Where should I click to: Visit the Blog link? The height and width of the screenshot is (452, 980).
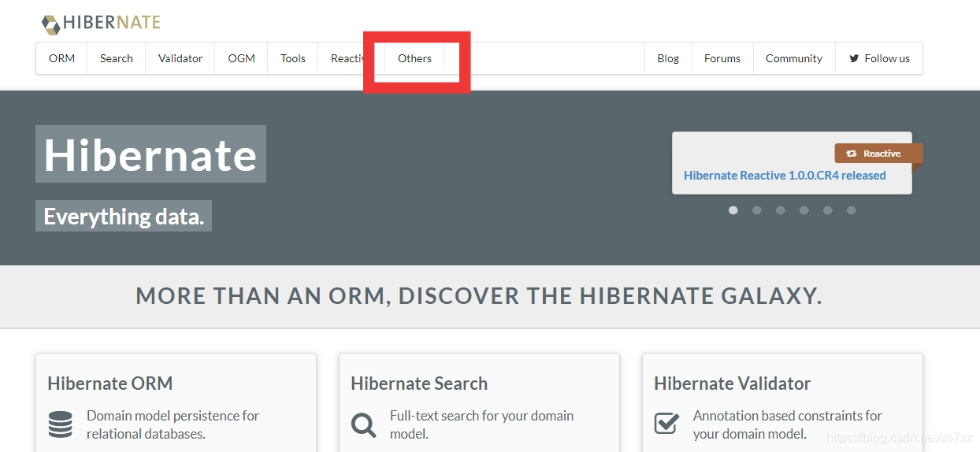click(x=668, y=58)
